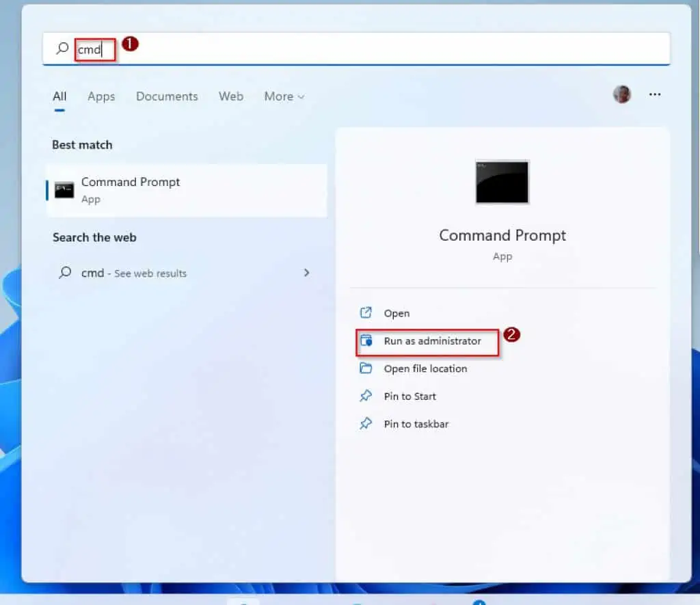Click cmd - See web results link
The width and height of the screenshot is (700, 605).
133,273
